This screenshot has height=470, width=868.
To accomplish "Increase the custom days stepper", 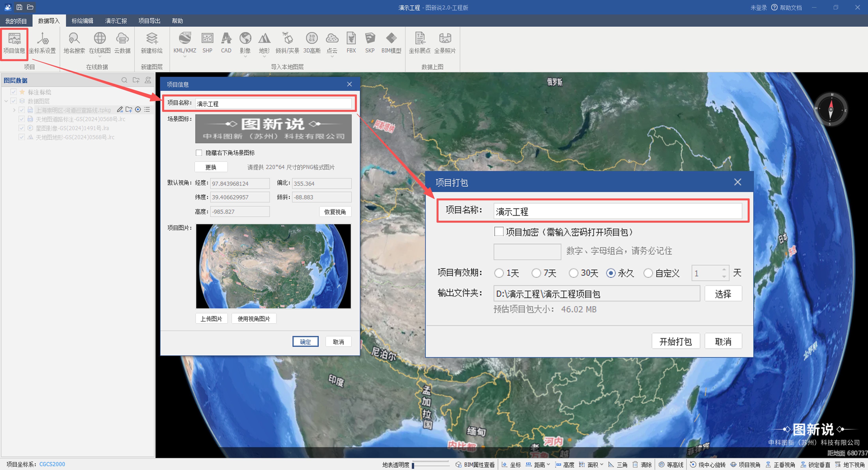I will tap(724, 269).
